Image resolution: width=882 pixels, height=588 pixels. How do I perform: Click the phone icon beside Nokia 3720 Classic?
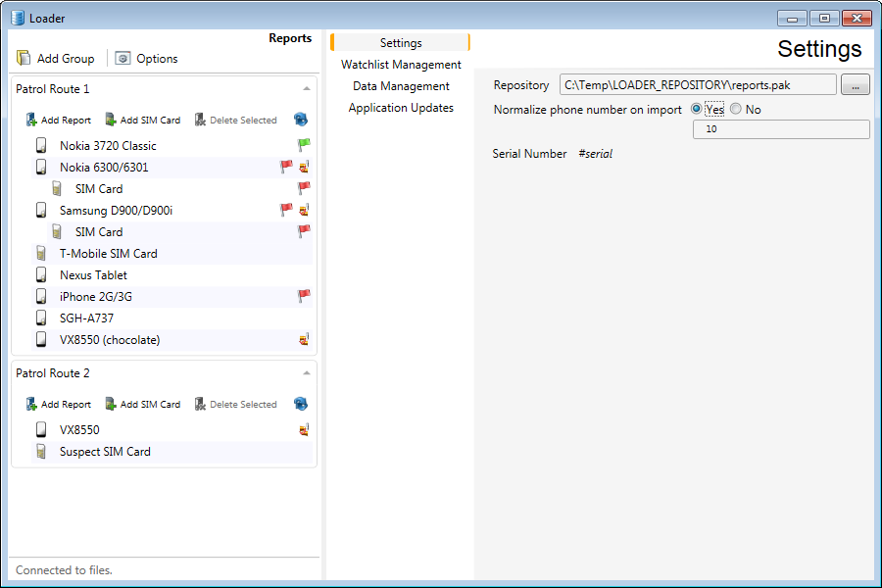[x=41, y=145]
